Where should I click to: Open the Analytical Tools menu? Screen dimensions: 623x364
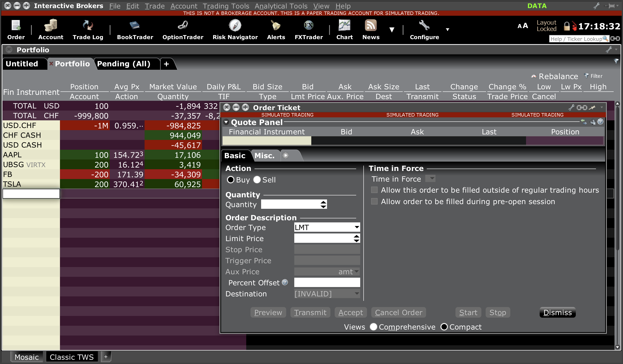pyautogui.click(x=281, y=6)
